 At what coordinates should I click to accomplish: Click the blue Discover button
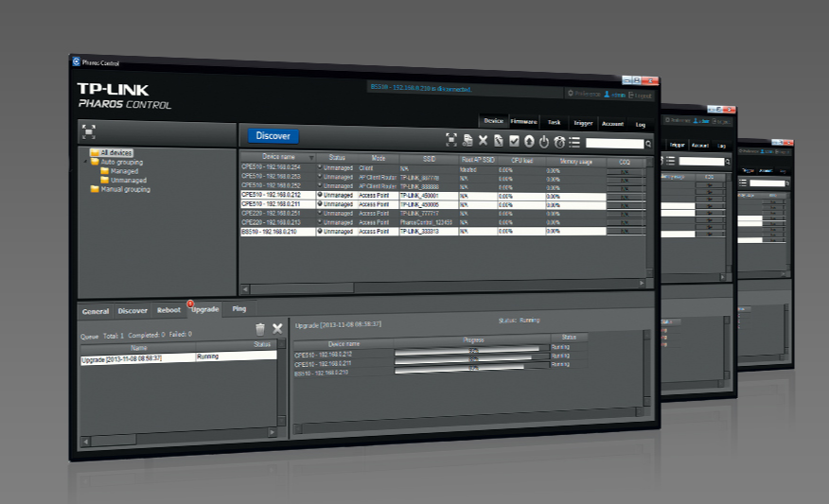273,136
